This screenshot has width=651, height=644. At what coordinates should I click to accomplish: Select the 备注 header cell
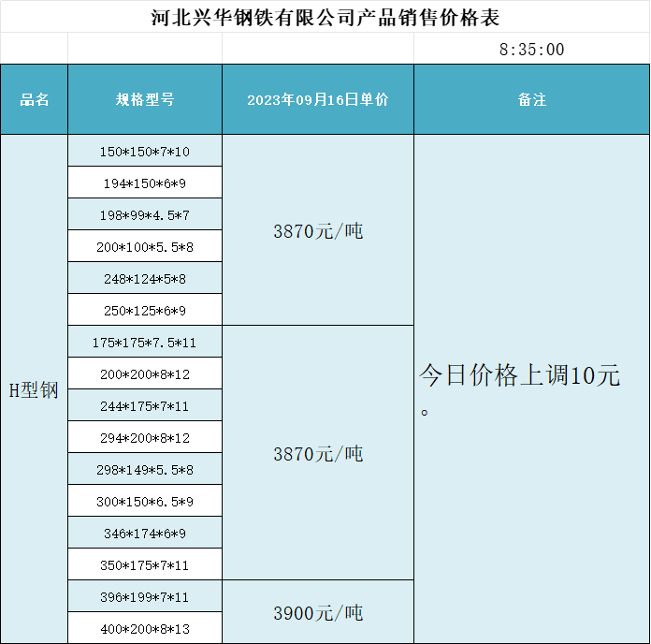point(532,99)
